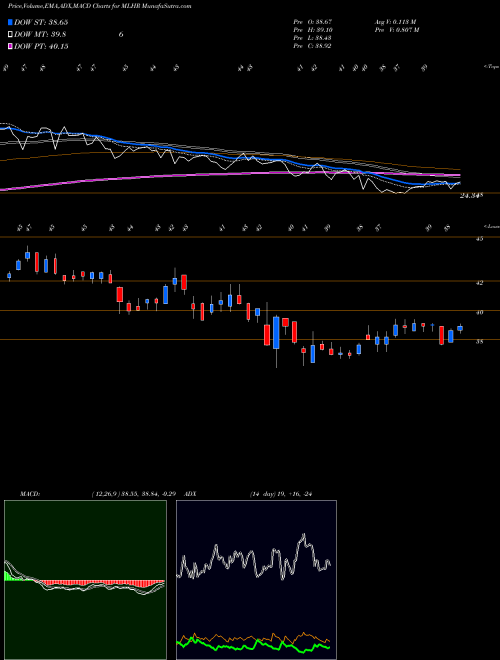Click the lone number 6 beside DOW MT
Image resolution: width=500 pixels, height=660 pixels.
(x=121, y=35)
